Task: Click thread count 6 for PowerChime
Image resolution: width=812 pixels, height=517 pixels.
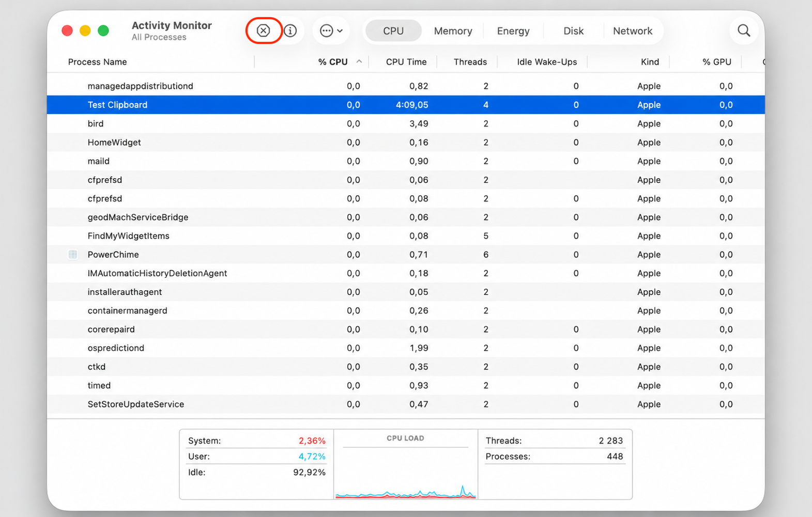Action: [486, 255]
